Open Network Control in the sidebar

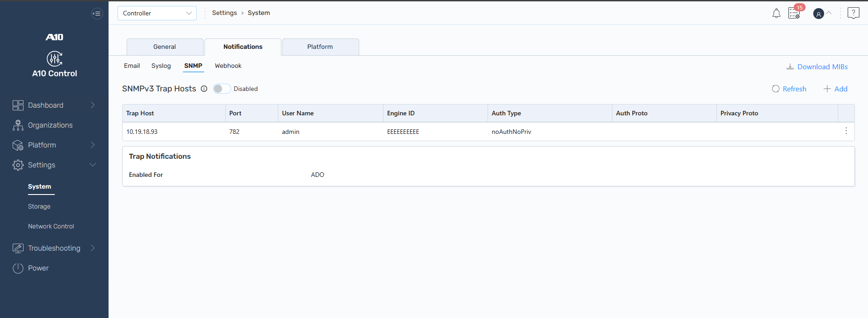click(x=51, y=227)
